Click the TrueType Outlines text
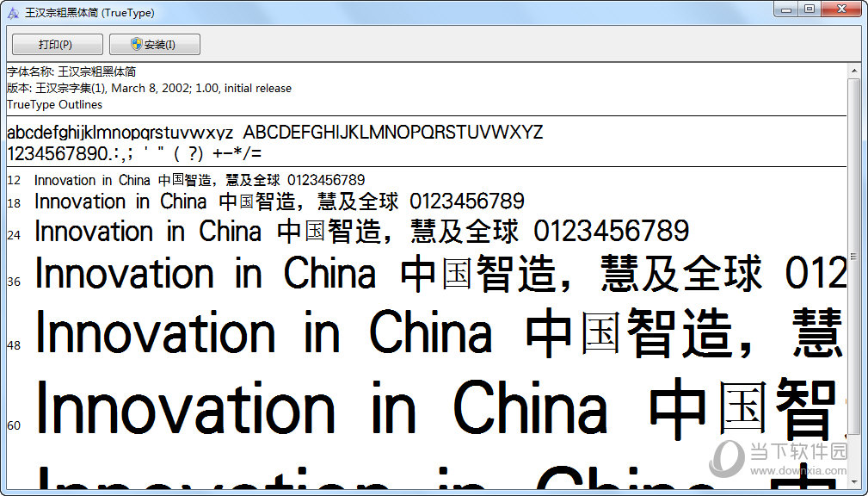The width and height of the screenshot is (868, 496). (55, 105)
